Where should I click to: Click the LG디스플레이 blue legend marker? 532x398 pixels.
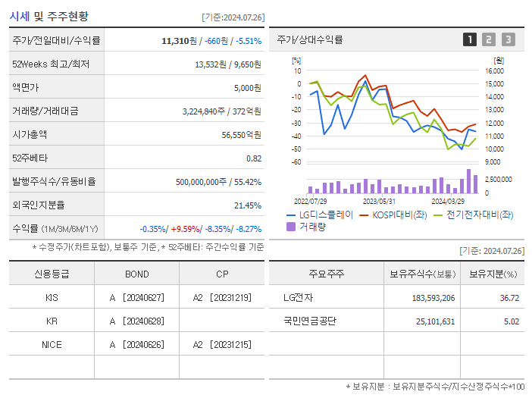click(x=291, y=215)
